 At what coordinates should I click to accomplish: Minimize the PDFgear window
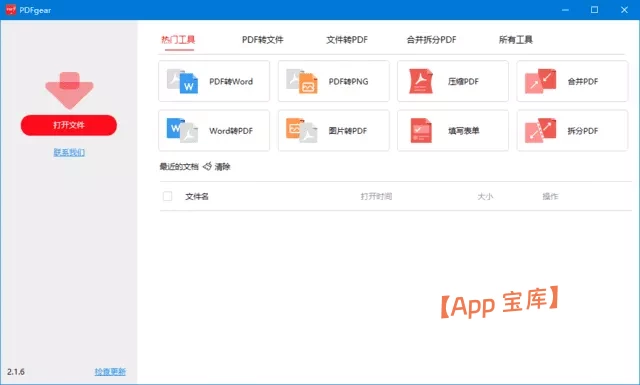tap(565, 10)
